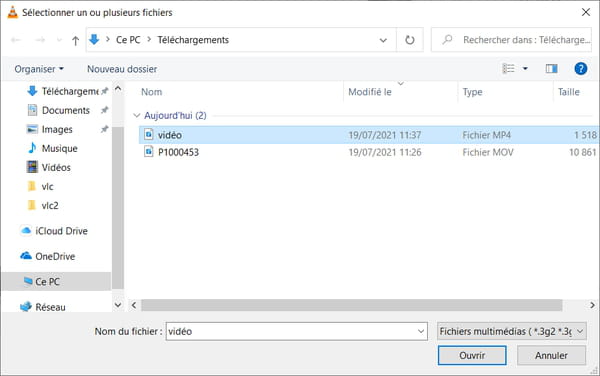Click the horizontal scroll left arrow

(x=134, y=305)
